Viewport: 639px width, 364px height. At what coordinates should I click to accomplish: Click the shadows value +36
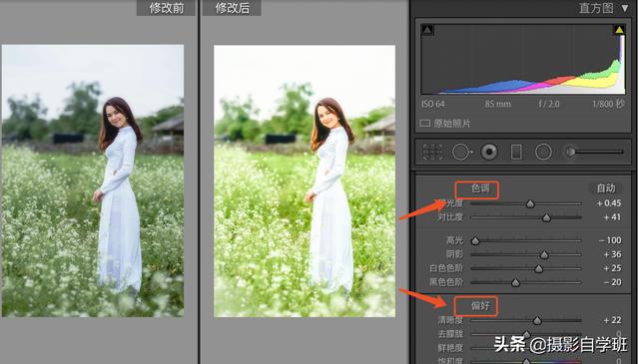612,254
